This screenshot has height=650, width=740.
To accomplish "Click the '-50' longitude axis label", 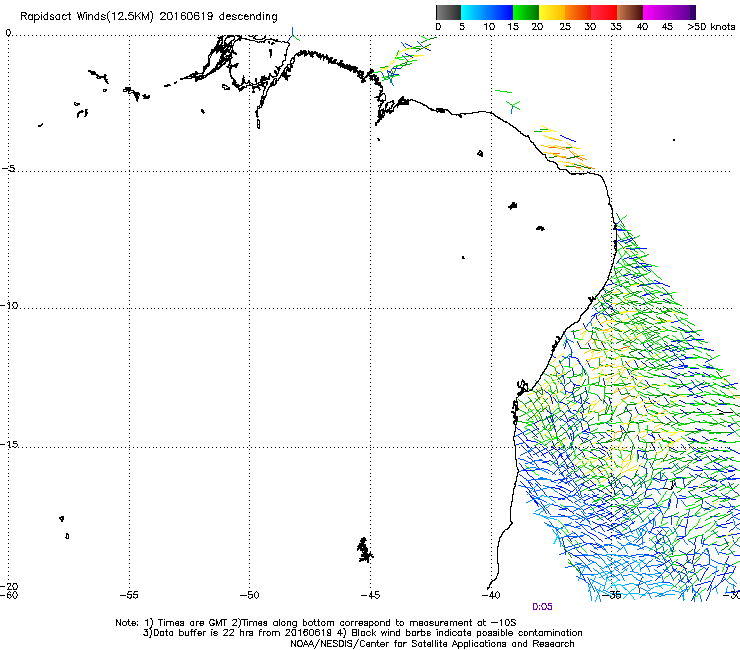I will [x=250, y=595].
